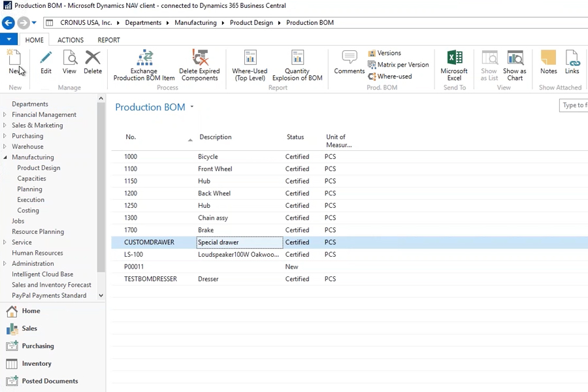588x392 pixels.
Task: Collapse the Manufacturing tree node
Action: (5, 157)
